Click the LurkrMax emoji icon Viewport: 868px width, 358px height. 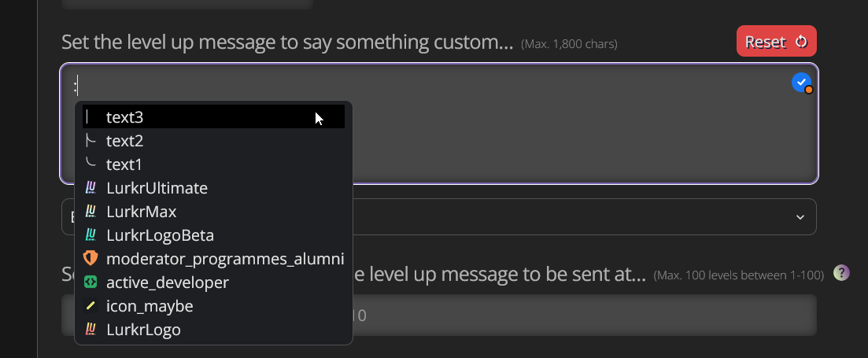(90, 212)
